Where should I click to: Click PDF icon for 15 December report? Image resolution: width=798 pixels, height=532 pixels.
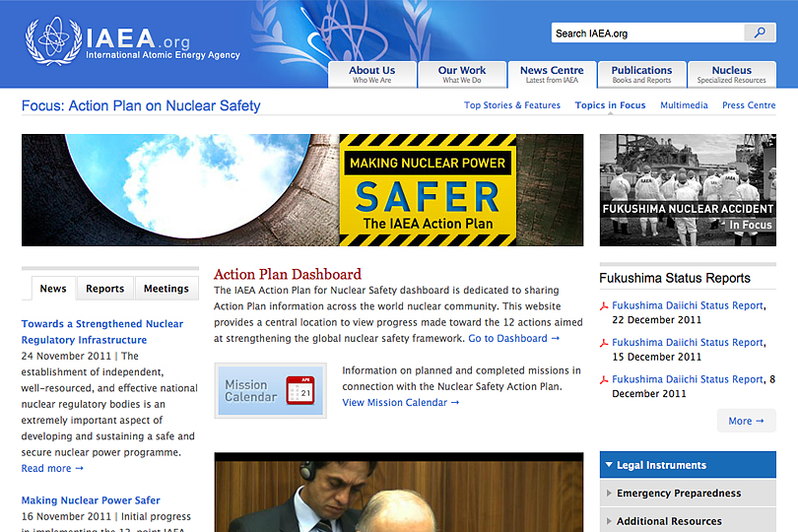point(605,343)
